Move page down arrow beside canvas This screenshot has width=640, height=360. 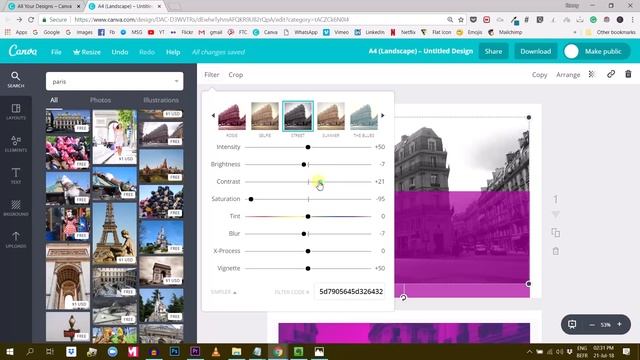tap(556, 215)
